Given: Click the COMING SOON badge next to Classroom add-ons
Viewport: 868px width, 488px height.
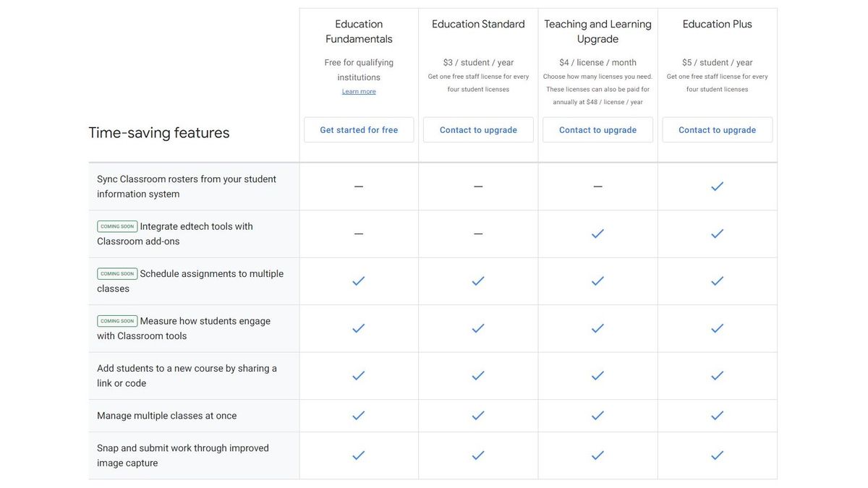Looking at the screenshot, I should click(117, 224).
